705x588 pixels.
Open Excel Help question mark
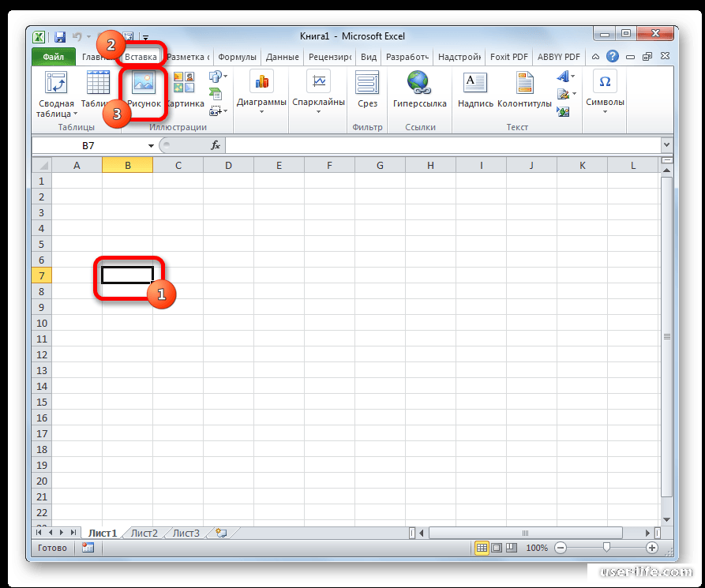click(613, 56)
